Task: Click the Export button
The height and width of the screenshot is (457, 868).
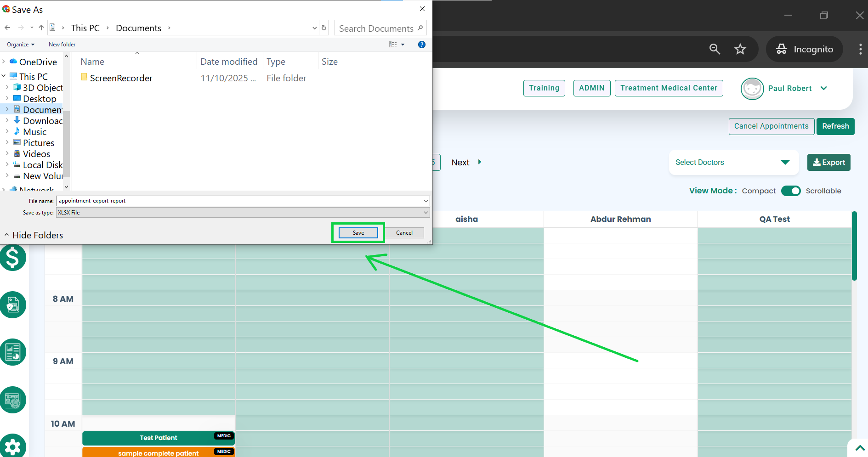Action: click(x=828, y=162)
